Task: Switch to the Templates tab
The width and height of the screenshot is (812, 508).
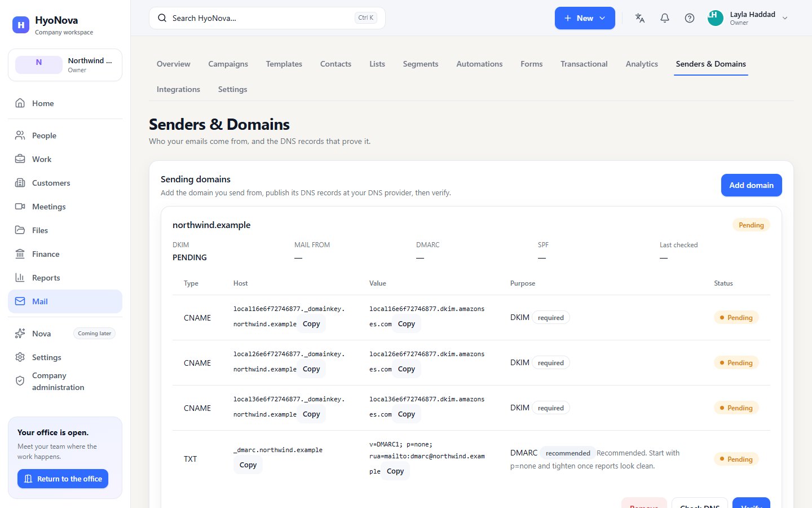Action: tap(284, 64)
